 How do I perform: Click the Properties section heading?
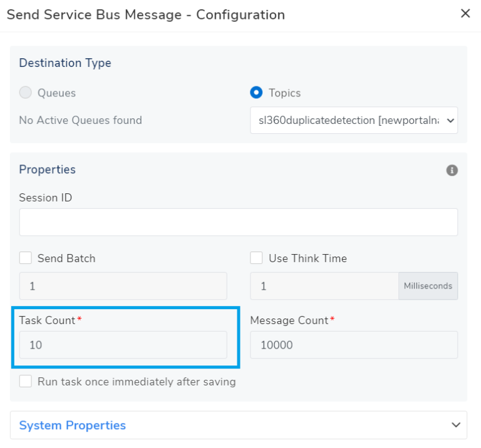pyautogui.click(x=48, y=170)
